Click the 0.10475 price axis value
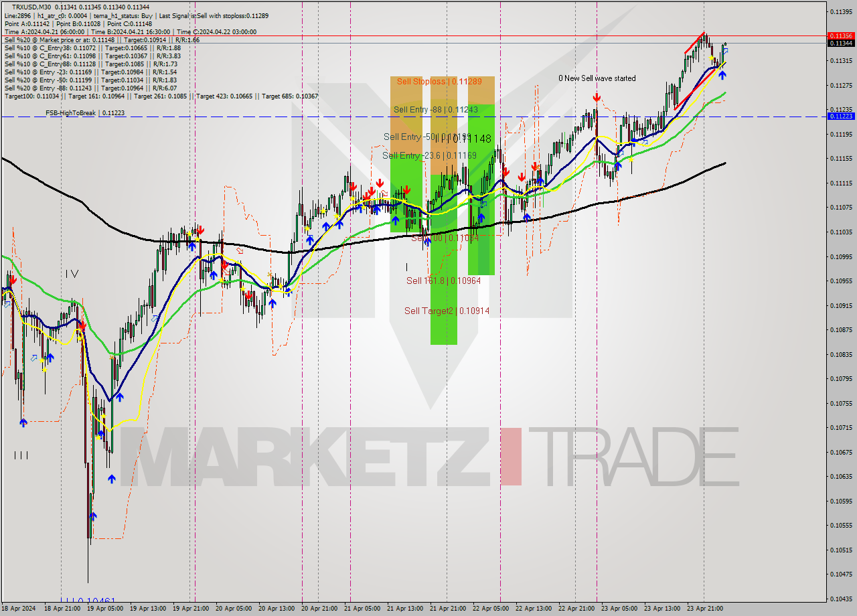 click(840, 574)
